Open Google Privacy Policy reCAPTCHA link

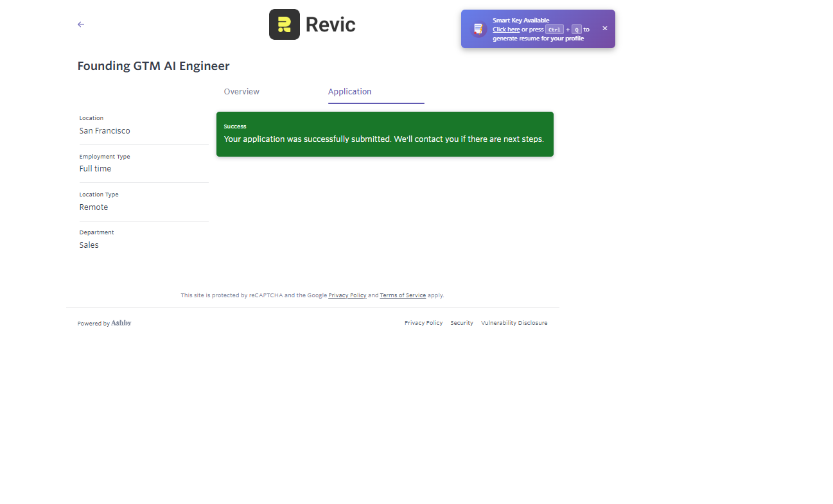click(347, 295)
